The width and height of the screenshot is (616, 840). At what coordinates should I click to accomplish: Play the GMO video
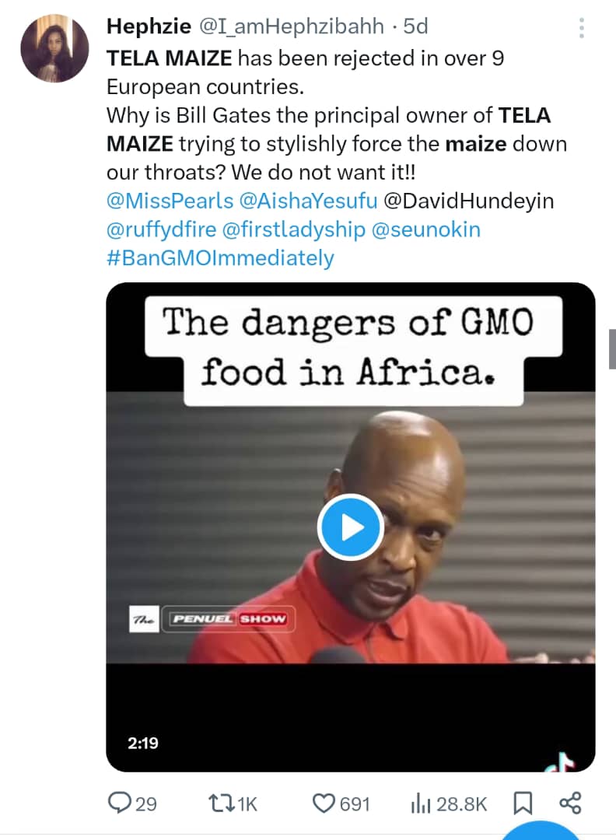pyautogui.click(x=350, y=527)
